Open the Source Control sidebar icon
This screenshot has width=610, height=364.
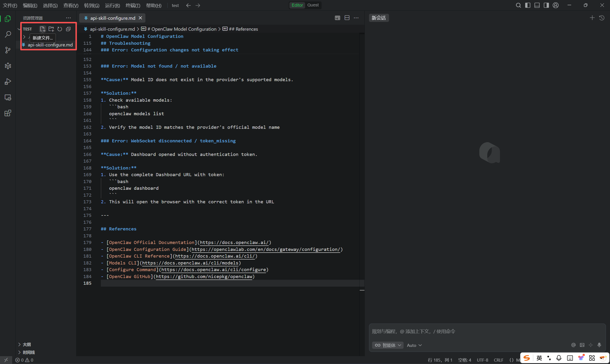[x=8, y=50]
